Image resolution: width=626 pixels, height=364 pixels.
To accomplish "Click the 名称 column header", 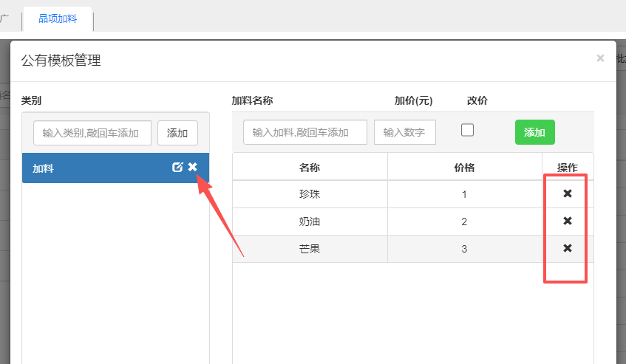I will point(310,168).
